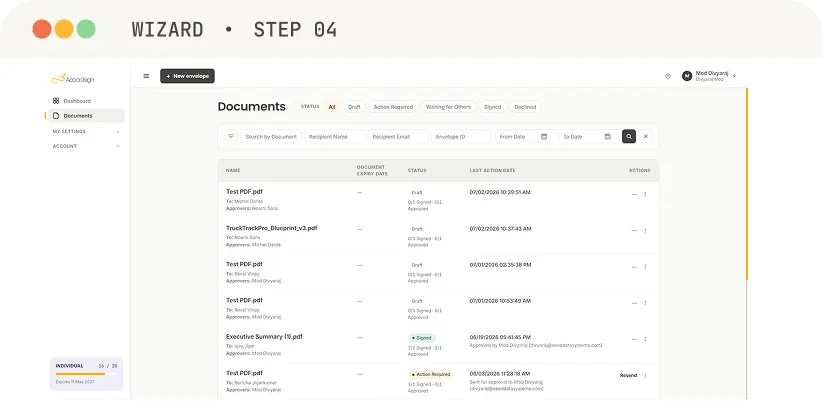Viewport: 824px width, 416px height.
Task: Click the Documents file icon in sidebar
Action: pyautogui.click(x=56, y=116)
